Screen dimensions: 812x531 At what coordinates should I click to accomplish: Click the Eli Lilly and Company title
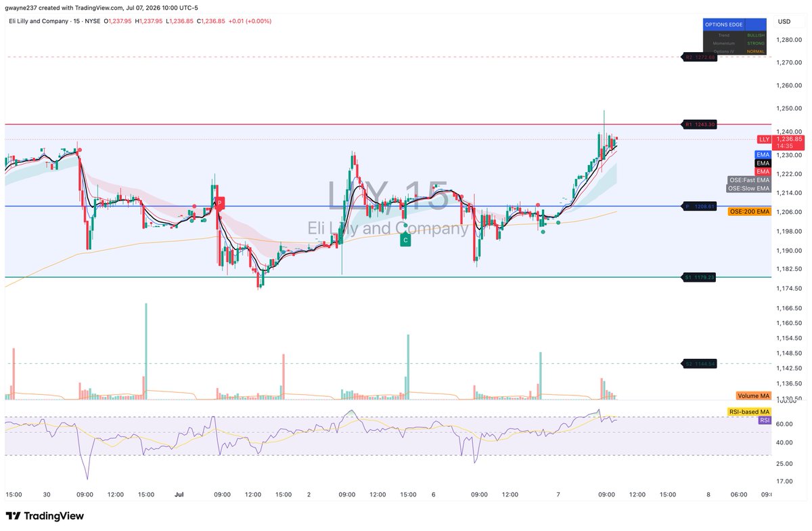[40, 21]
